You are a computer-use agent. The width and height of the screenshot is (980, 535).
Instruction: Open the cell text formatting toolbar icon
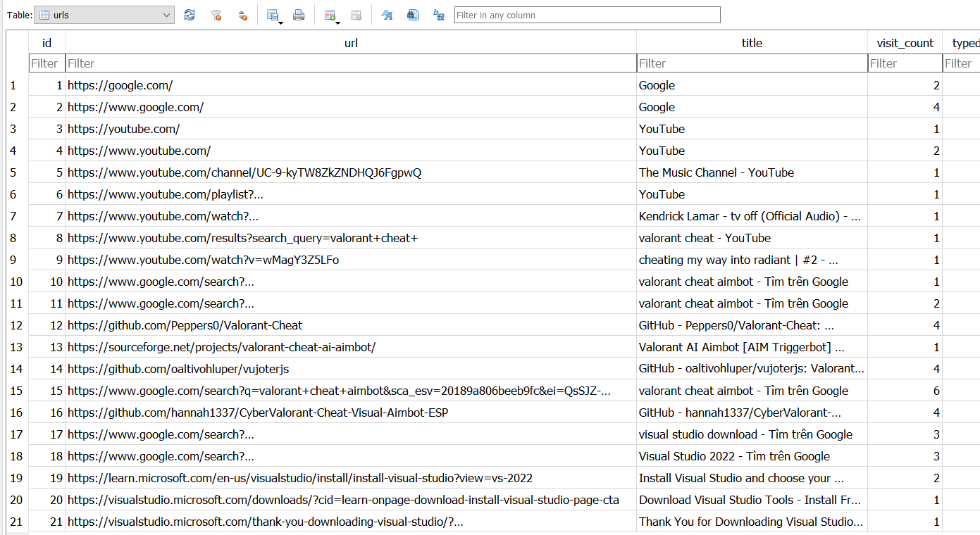[387, 15]
